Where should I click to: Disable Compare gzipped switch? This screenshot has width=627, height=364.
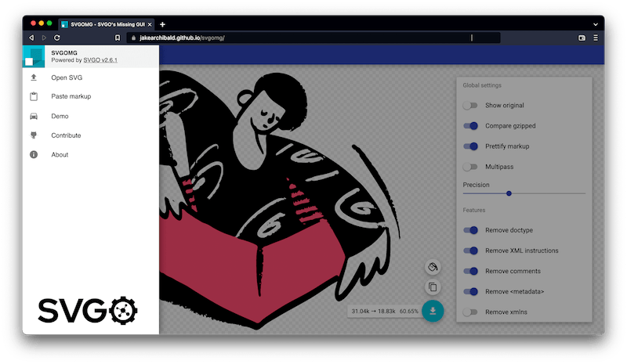click(470, 126)
